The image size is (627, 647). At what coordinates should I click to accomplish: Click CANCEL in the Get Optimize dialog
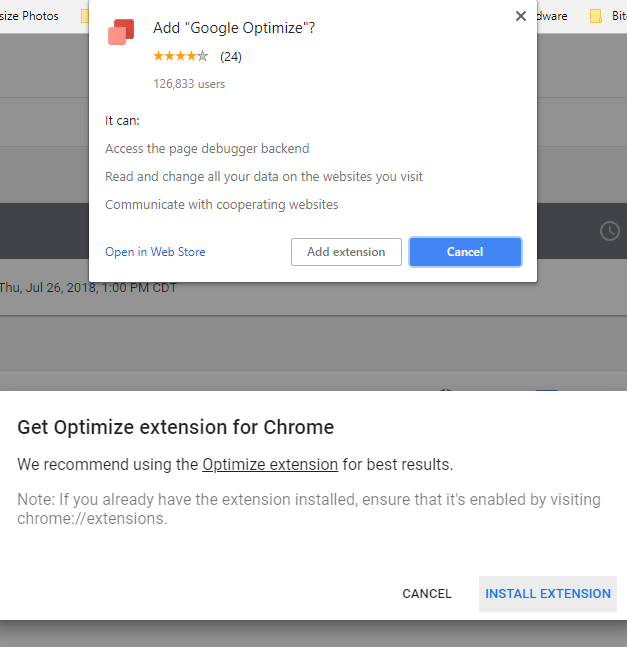[427, 593]
